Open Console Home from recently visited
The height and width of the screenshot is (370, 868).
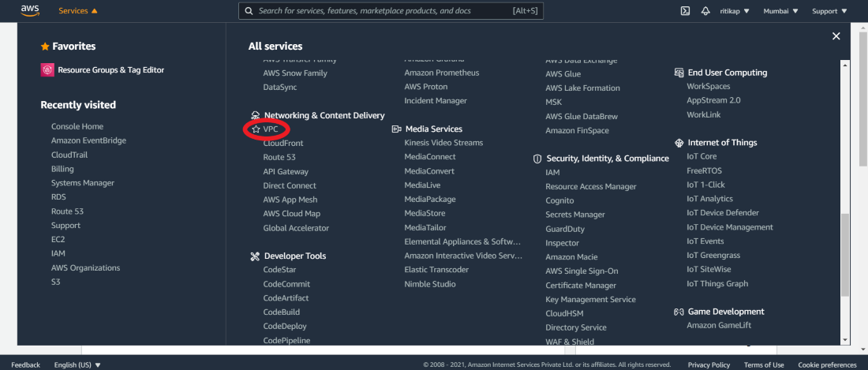point(77,127)
